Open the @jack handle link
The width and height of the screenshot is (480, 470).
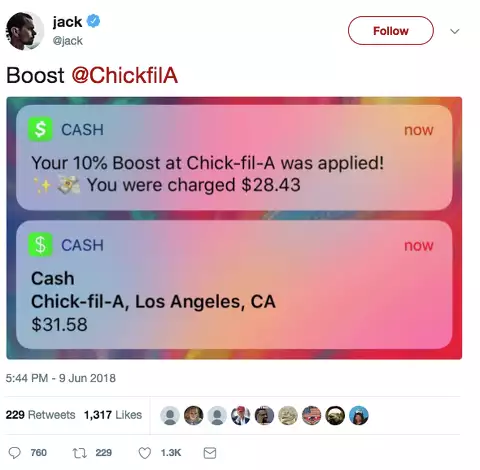[x=68, y=41]
